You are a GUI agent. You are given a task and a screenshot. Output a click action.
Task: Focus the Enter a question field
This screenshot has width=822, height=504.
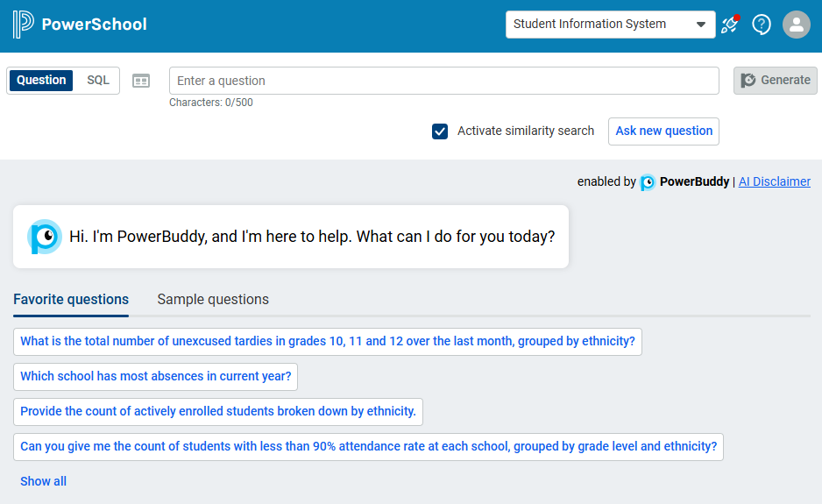click(443, 81)
